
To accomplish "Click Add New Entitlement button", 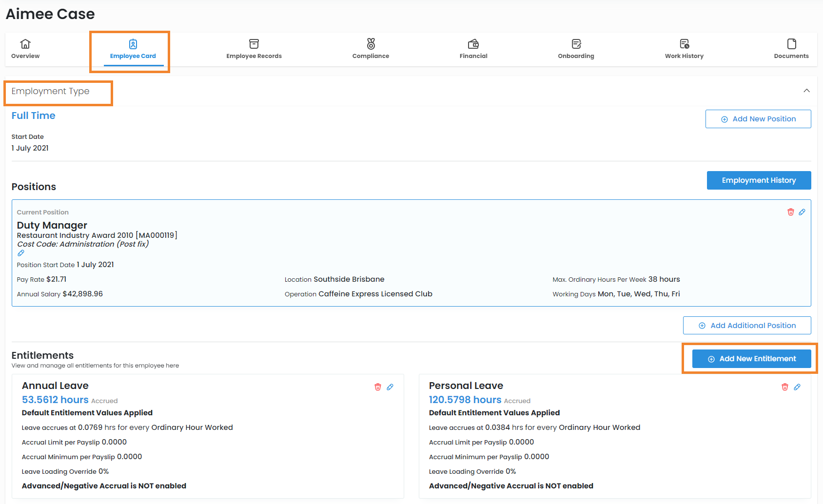I will (751, 359).
